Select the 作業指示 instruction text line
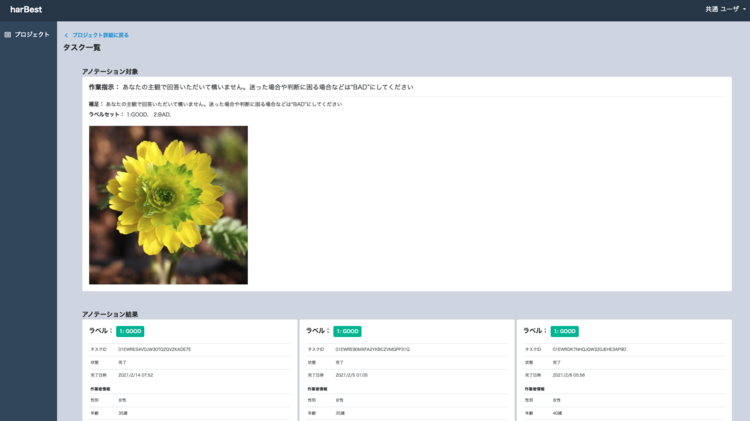Screen dimensions: 750x421 click(251, 87)
